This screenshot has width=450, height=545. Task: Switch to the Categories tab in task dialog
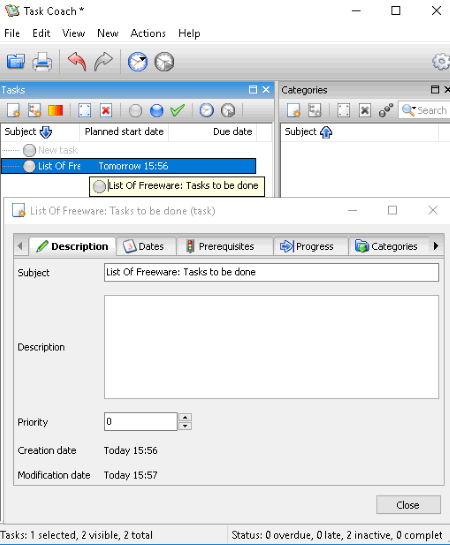[388, 246]
